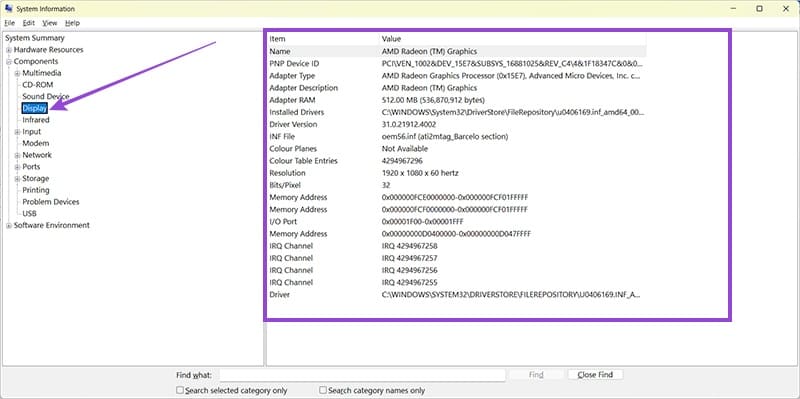Click the System Information app icon in title bar

[x=9, y=9]
